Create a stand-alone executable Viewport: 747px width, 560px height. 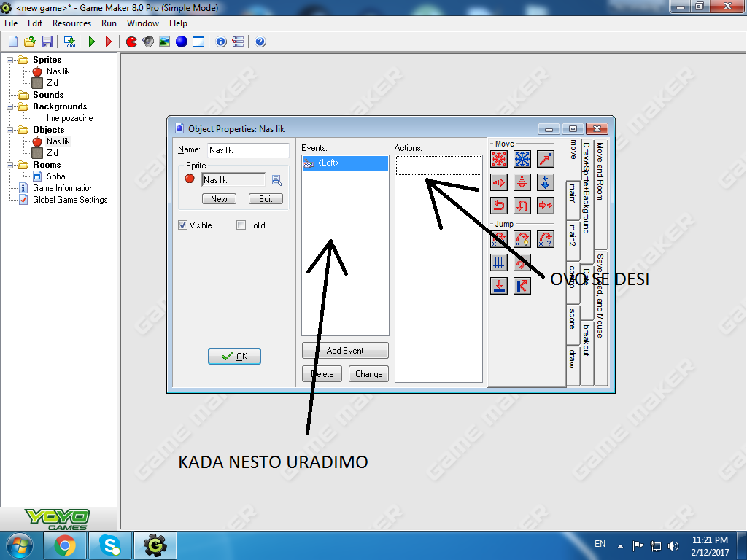pyautogui.click(x=69, y=42)
